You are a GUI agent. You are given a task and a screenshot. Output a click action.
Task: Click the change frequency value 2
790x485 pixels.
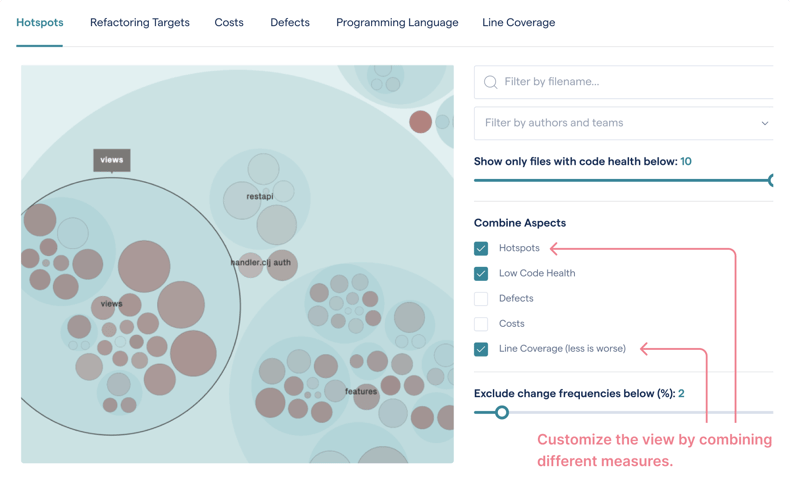681,394
